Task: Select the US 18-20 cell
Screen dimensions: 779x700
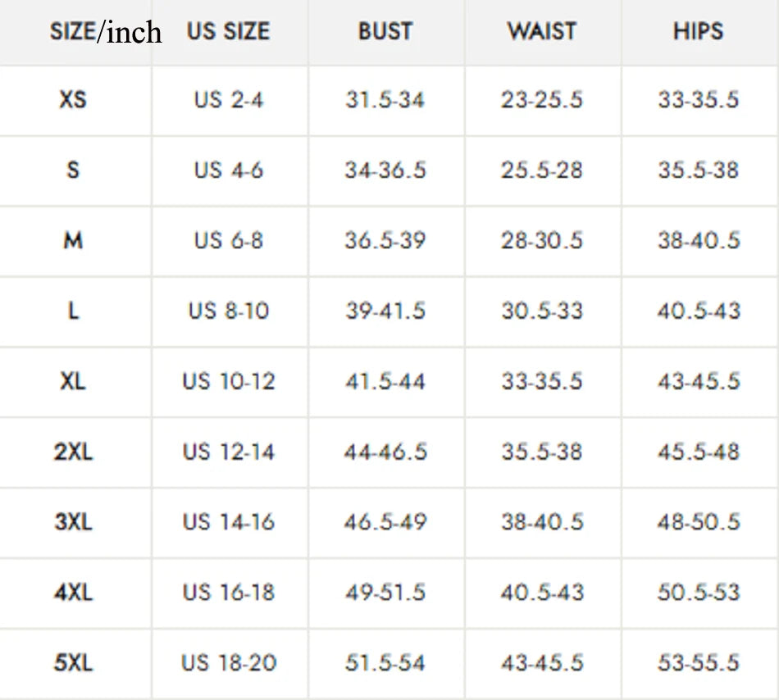Action: [x=229, y=663]
